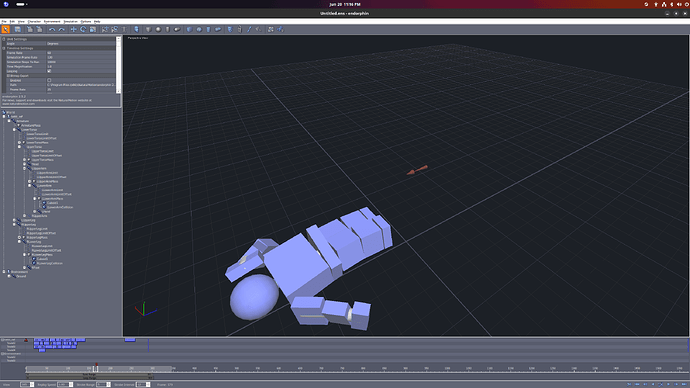The width and height of the screenshot is (690, 388).
Task: Open the Options menu
Action: (x=86, y=21)
